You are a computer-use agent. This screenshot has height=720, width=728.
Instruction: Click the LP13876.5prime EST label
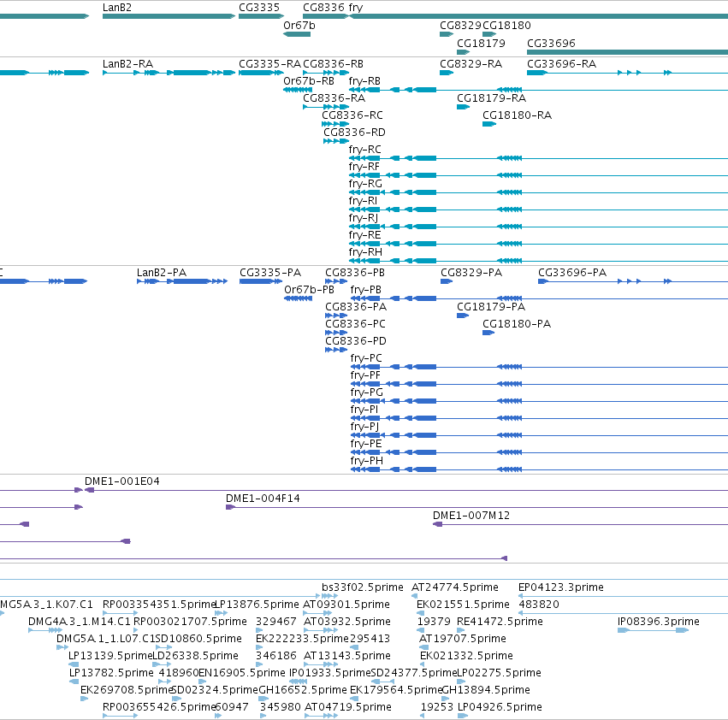(257, 605)
